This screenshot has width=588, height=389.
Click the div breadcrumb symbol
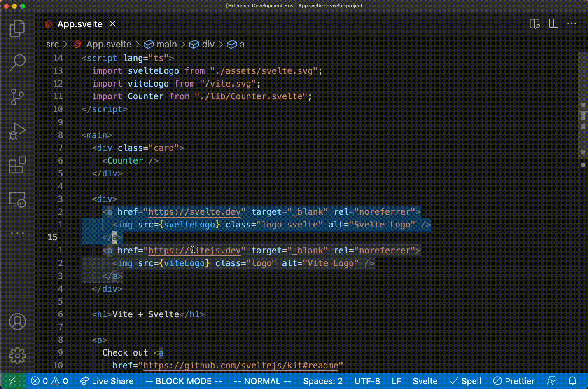pyautogui.click(x=202, y=44)
